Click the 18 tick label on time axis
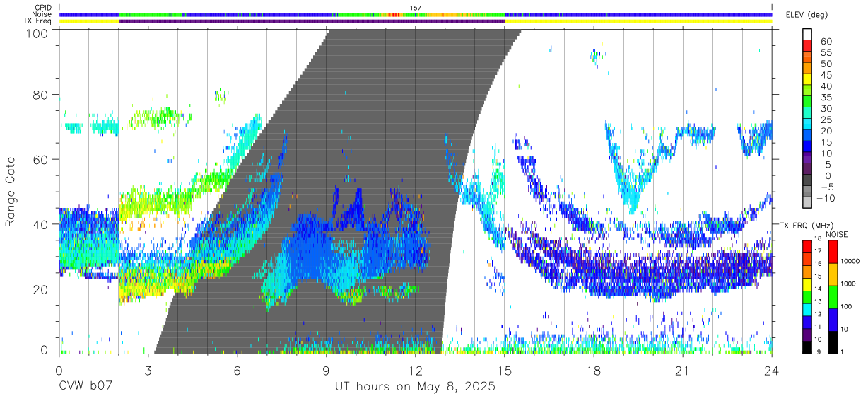 [593, 371]
